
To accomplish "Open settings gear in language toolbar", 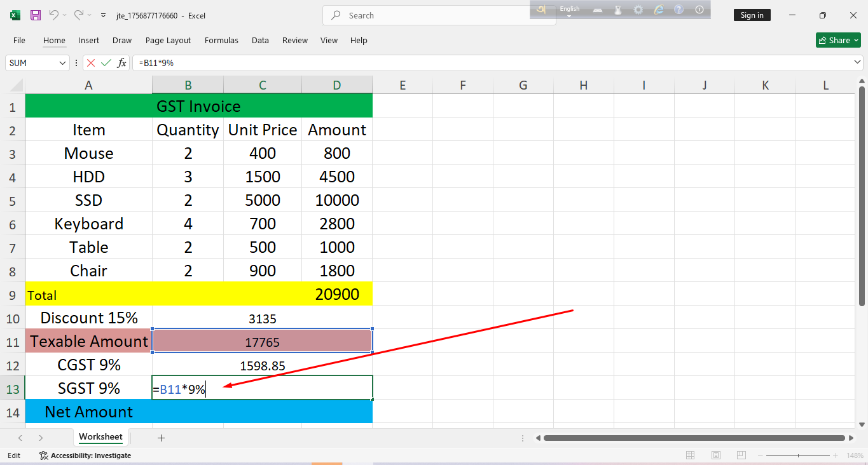I will (638, 10).
